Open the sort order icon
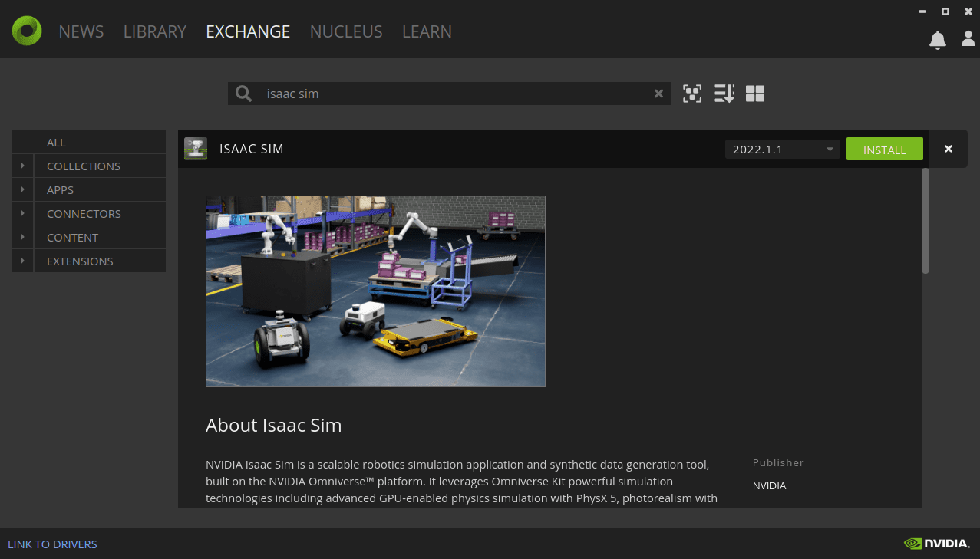The height and width of the screenshot is (559, 980). click(724, 94)
